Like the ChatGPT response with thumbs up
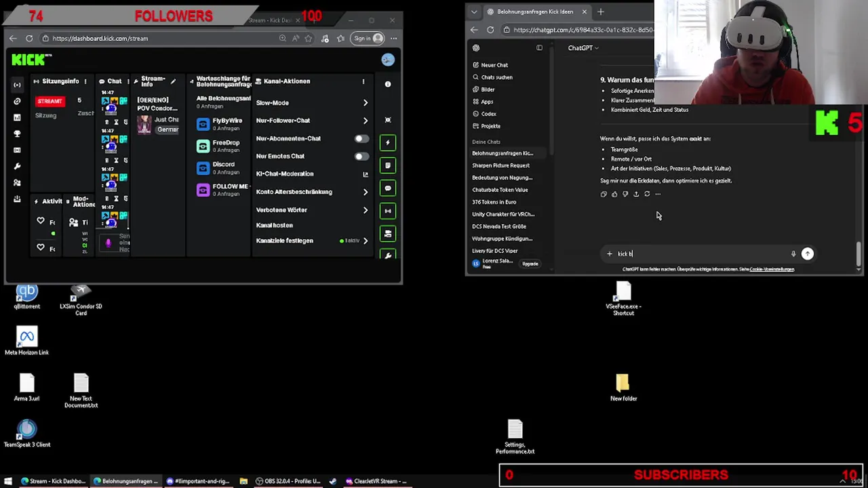 [614, 195]
